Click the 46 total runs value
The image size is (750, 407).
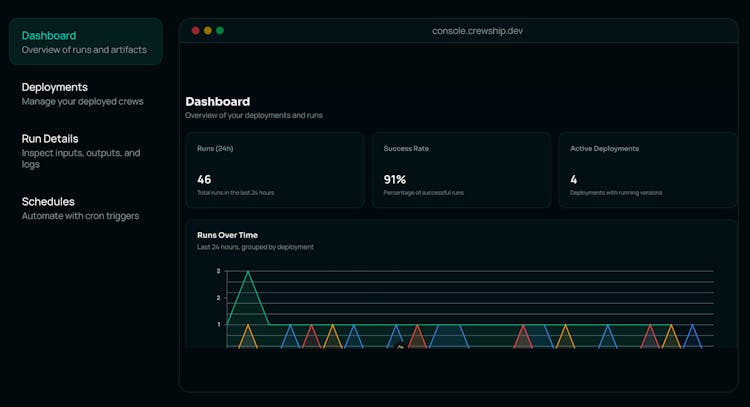204,179
